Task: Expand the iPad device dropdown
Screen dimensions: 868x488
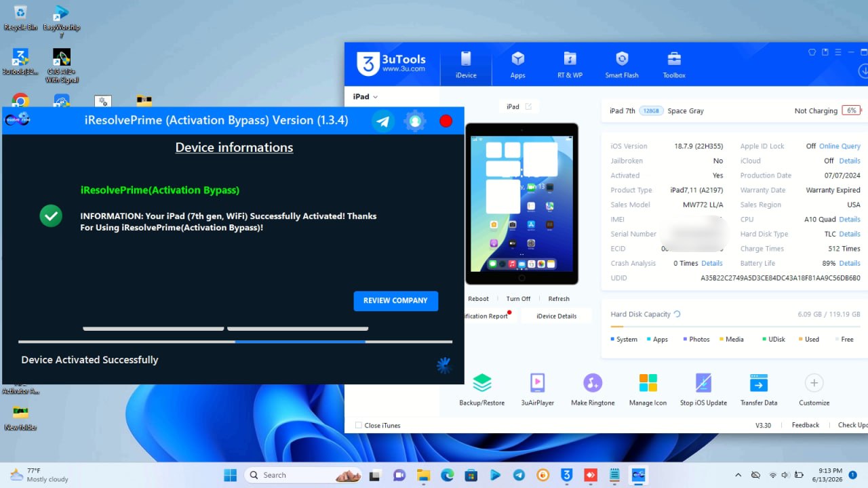Action: pyautogui.click(x=366, y=97)
